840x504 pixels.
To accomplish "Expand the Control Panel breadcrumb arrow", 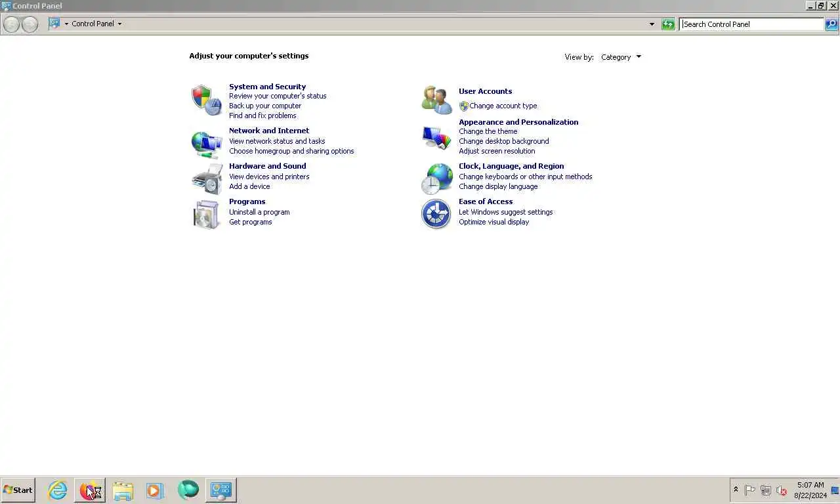I will coord(119,24).
